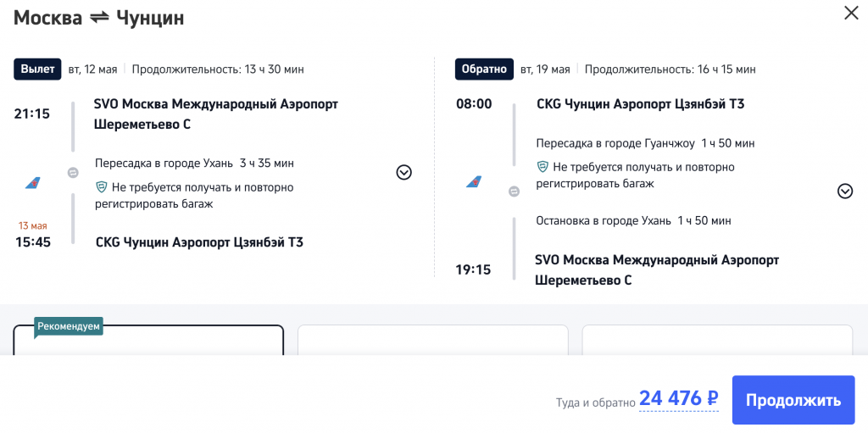Click the Рекомендуем label tag
The image size is (868, 433).
69,326
